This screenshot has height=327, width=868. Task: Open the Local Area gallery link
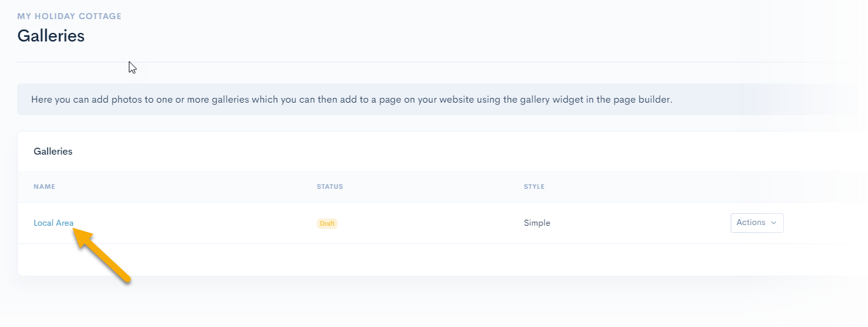(53, 223)
